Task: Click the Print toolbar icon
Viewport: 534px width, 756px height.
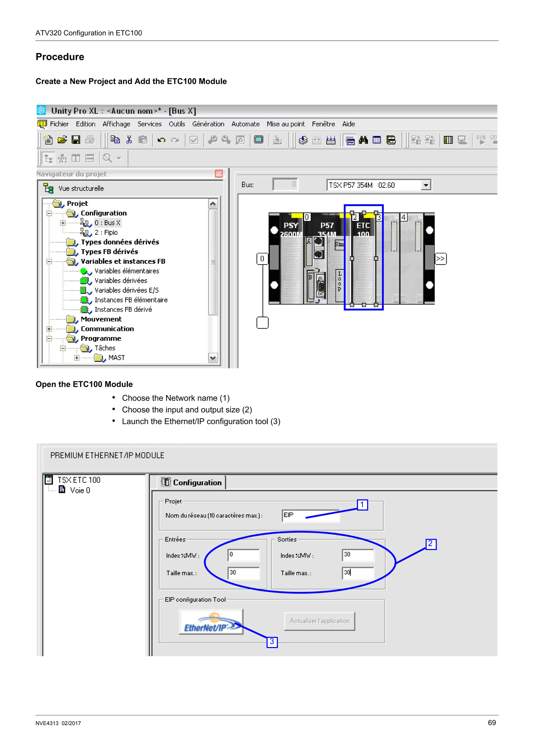Action: pos(90,140)
